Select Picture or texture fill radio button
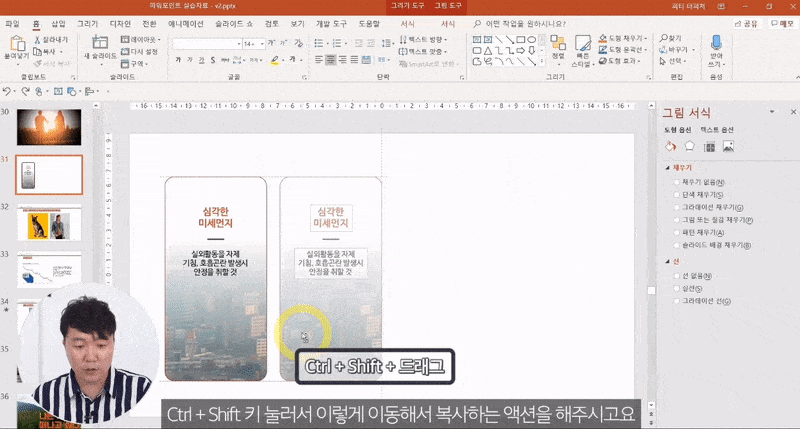The height and width of the screenshot is (429, 800). [677, 220]
